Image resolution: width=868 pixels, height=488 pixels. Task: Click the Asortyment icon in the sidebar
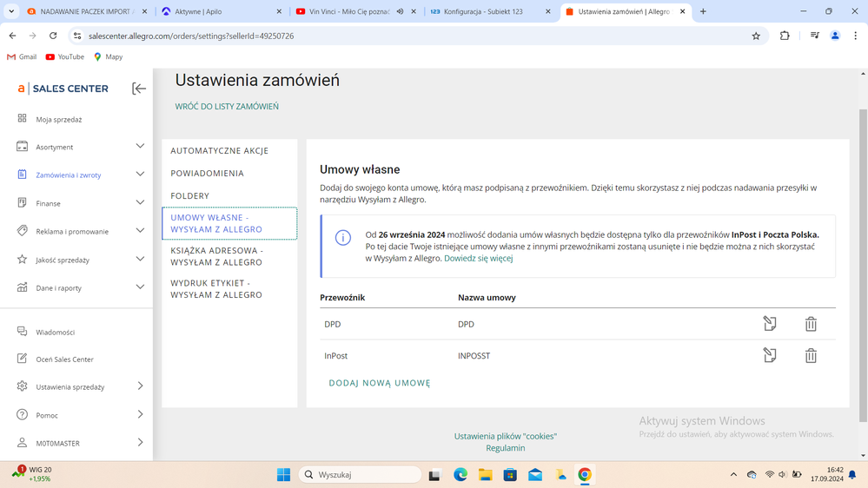tap(22, 147)
